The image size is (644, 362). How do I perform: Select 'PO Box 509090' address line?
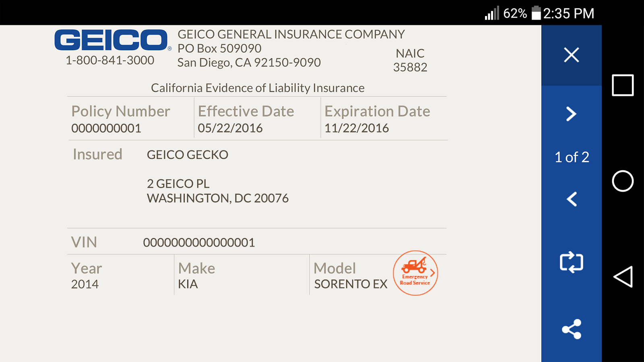(220, 49)
